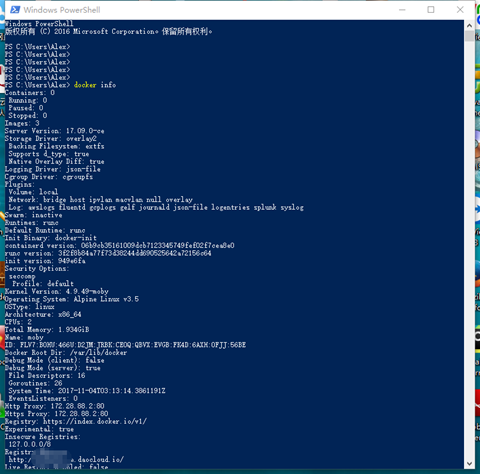Click the 'Security Options:' line

(x=37, y=269)
